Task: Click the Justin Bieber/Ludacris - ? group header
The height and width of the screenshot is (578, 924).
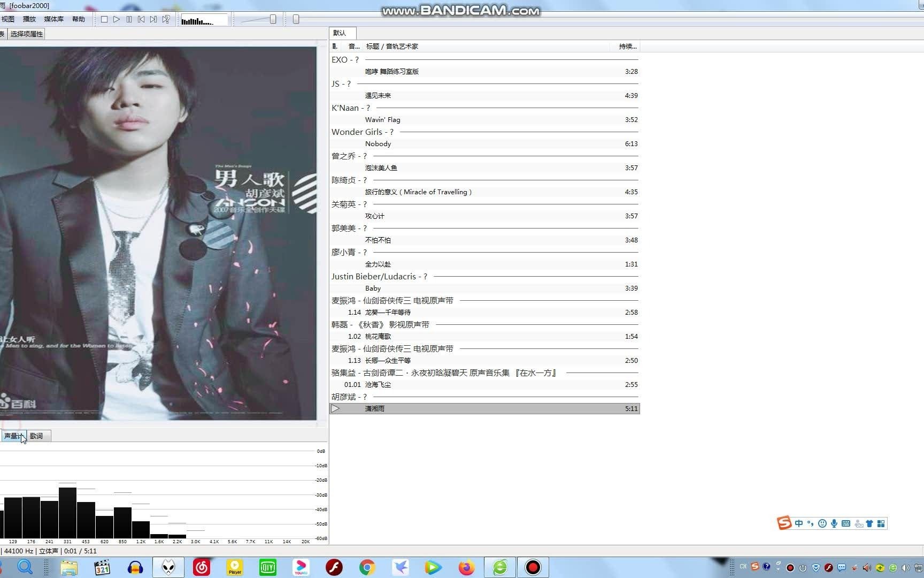Action: 484,276
